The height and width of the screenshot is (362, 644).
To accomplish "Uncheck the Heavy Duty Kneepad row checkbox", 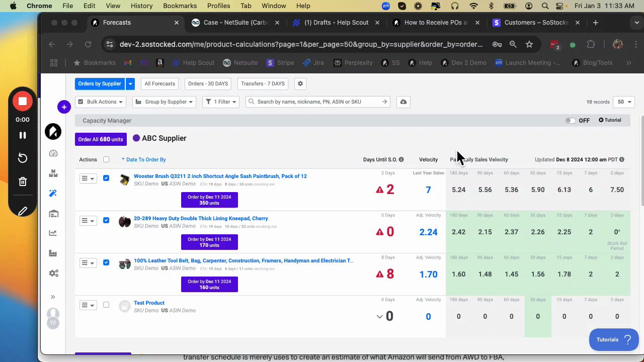I will click(106, 220).
